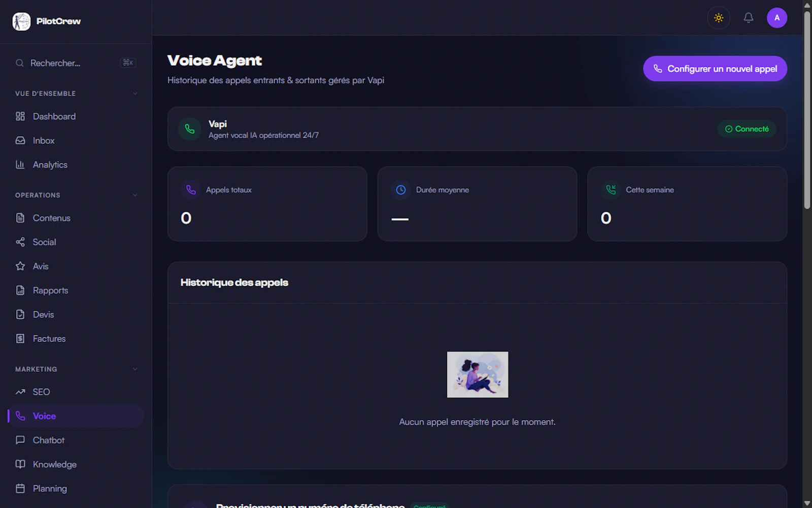Click the Avis star icon
812x508 pixels.
20,266
